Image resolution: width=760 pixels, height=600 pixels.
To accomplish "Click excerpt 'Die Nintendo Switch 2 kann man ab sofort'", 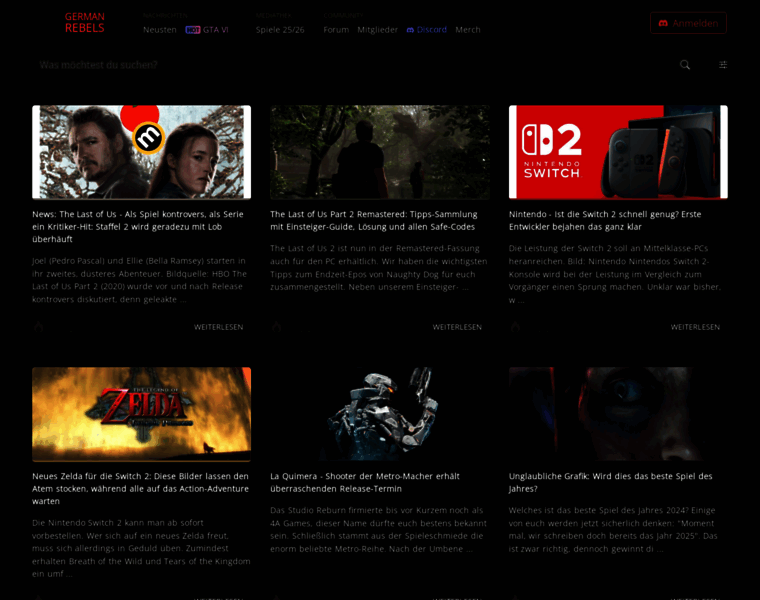I will (x=142, y=549).
